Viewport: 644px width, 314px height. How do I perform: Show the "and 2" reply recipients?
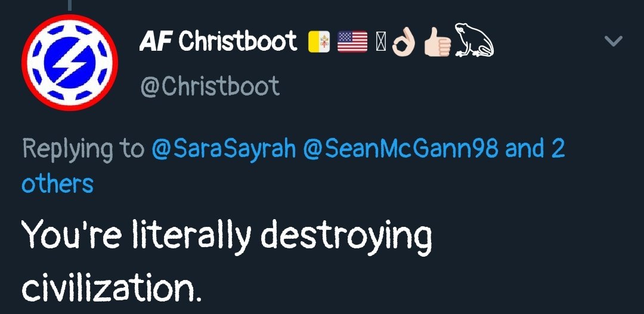[535, 149]
